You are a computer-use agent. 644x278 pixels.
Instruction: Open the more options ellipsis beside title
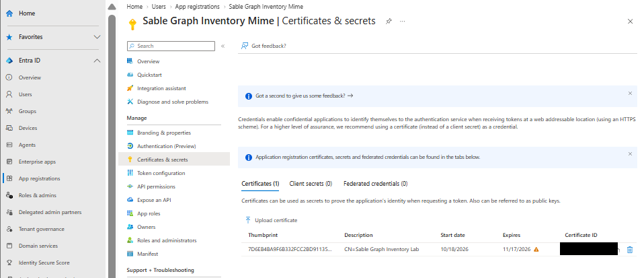click(x=403, y=22)
